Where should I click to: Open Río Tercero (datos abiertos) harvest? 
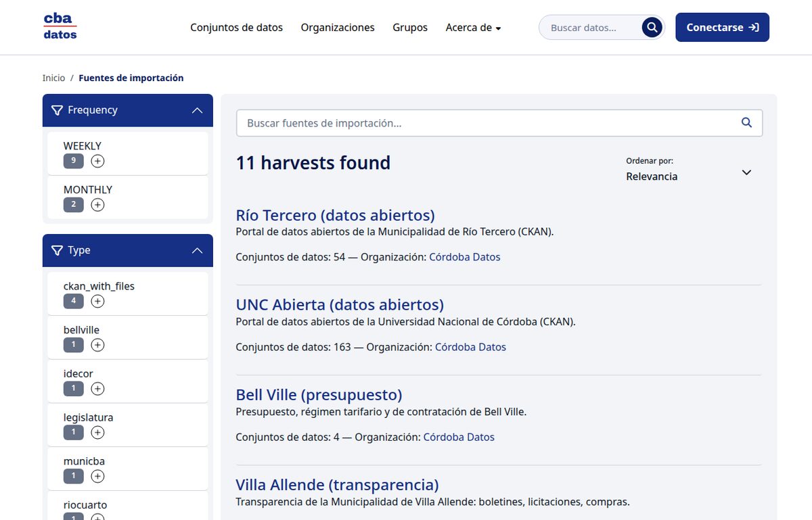(335, 215)
